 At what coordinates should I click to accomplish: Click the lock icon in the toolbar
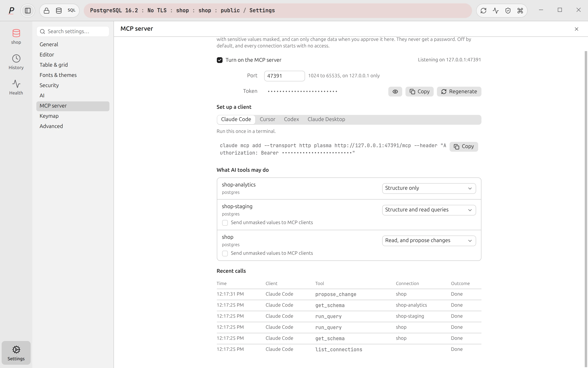pyautogui.click(x=47, y=10)
